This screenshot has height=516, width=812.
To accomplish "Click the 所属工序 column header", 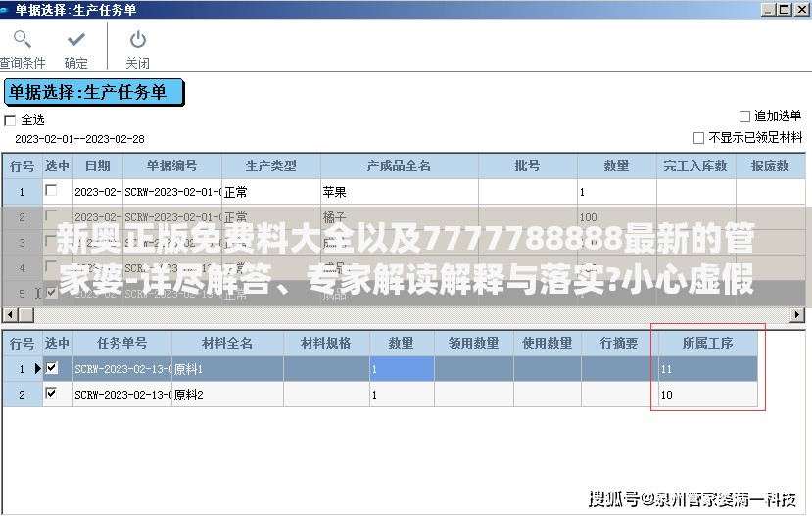I will 708,343.
